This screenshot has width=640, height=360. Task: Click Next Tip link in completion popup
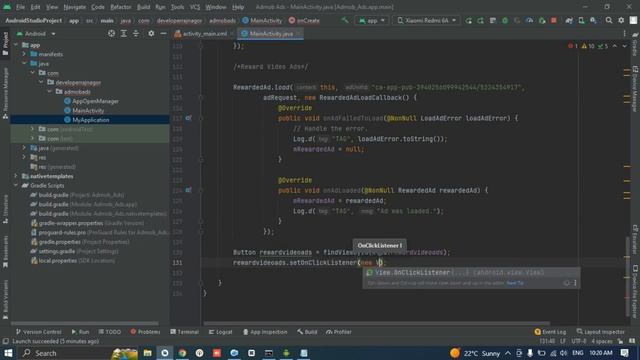[515, 283]
